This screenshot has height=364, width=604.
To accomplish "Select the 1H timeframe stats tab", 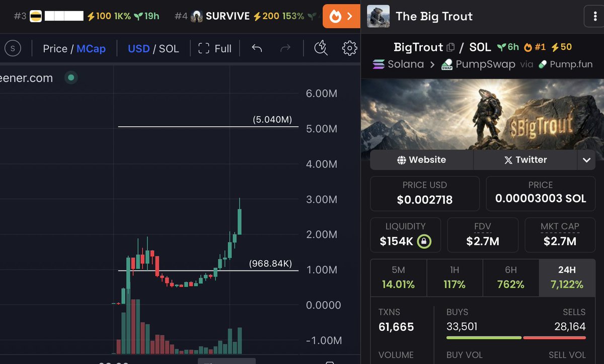I will coord(455,278).
